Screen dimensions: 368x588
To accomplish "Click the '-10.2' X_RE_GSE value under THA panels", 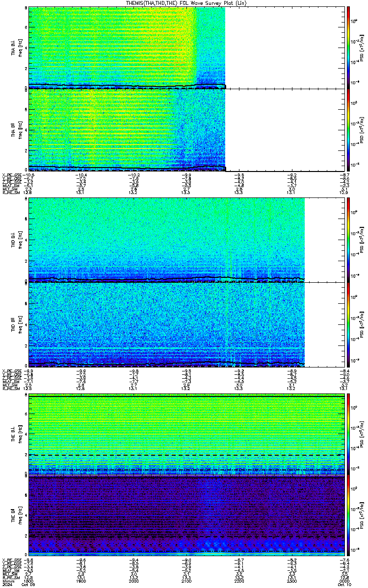I will click(x=133, y=175).
